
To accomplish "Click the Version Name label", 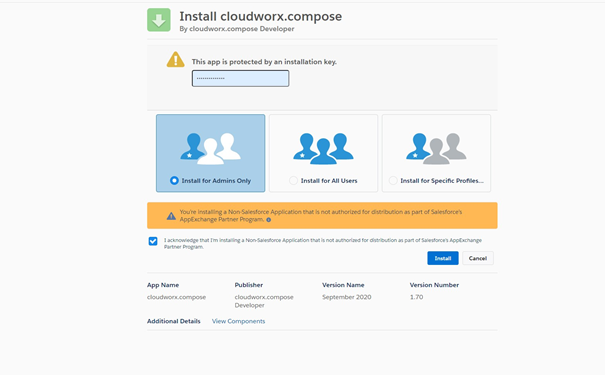I will tap(343, 285).
